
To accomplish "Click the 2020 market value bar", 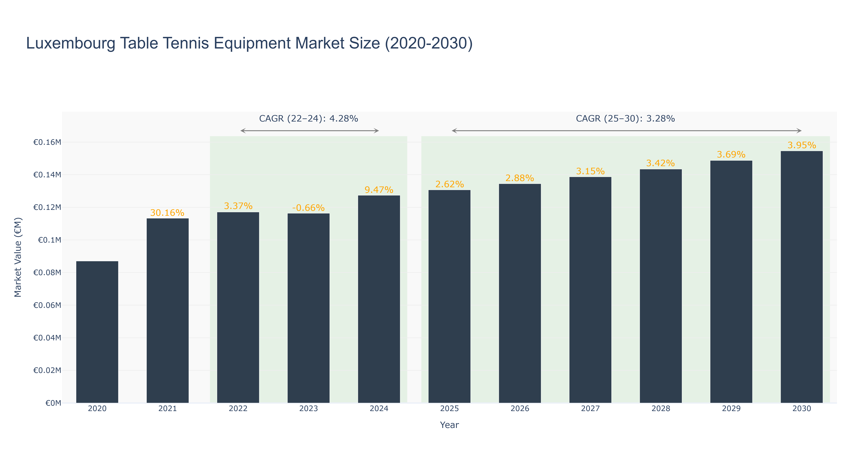I will [x=97, y=332].
